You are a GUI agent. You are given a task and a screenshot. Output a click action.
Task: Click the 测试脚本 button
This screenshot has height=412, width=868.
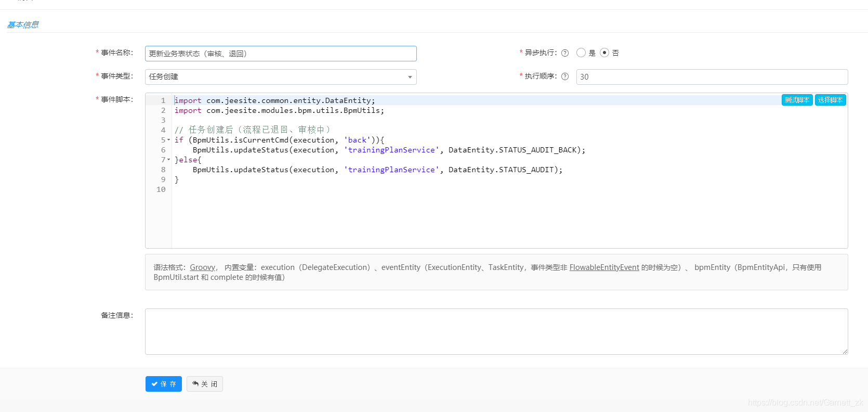[x=797, y=100]
